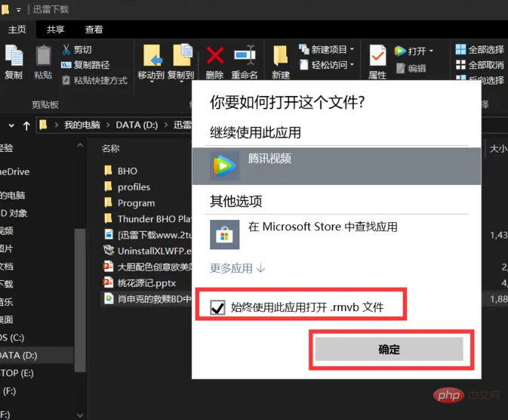This screenshot has height=420, width=508.
Task: Click 在 Microsoft Store 中查找应用
Action: pyautogui.click(x=322, y=227)
